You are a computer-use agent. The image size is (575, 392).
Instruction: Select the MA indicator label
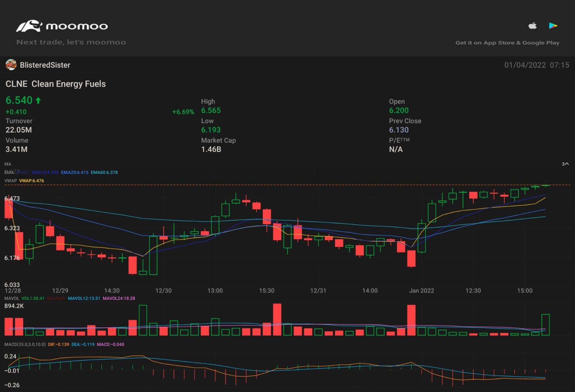tap(8, 164)
